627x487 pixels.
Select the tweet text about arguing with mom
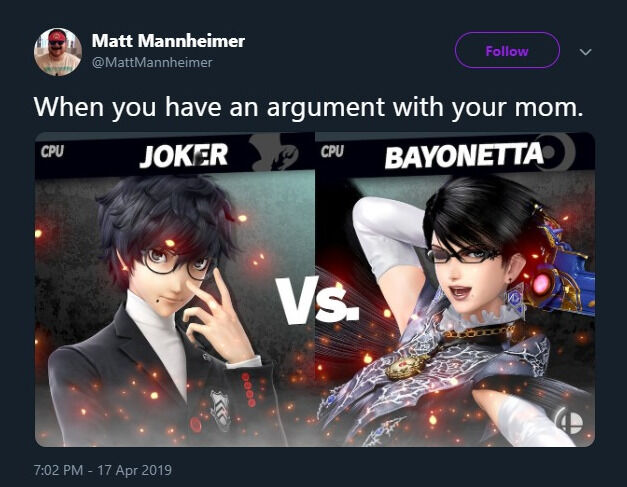pyautogui.click(x=308, y=107)
